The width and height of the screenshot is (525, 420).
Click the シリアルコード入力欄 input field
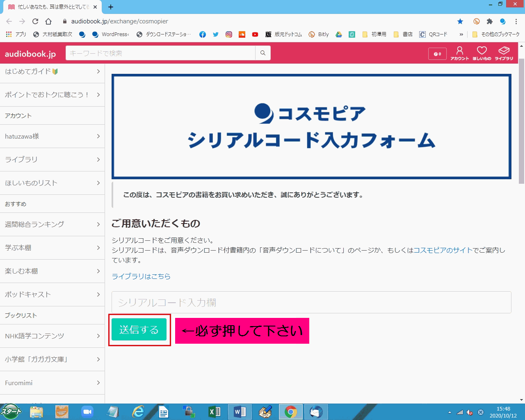click(x=311, y=302)
